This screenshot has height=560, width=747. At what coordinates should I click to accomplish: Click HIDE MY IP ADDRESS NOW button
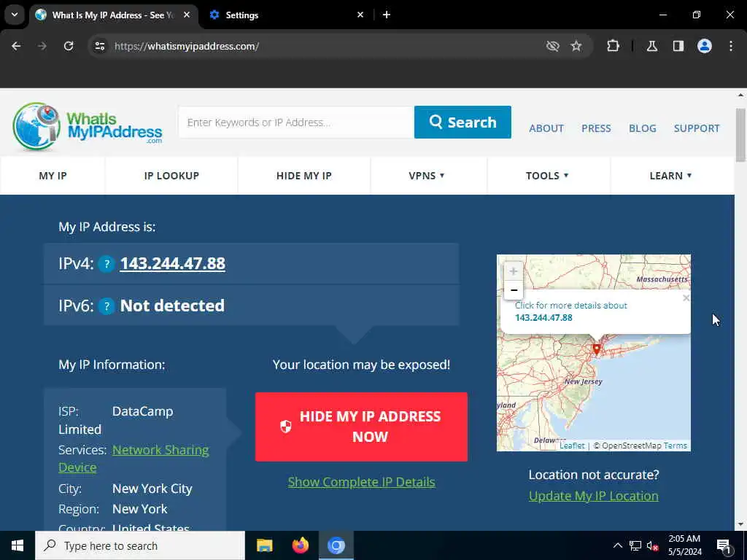(361, 427)
